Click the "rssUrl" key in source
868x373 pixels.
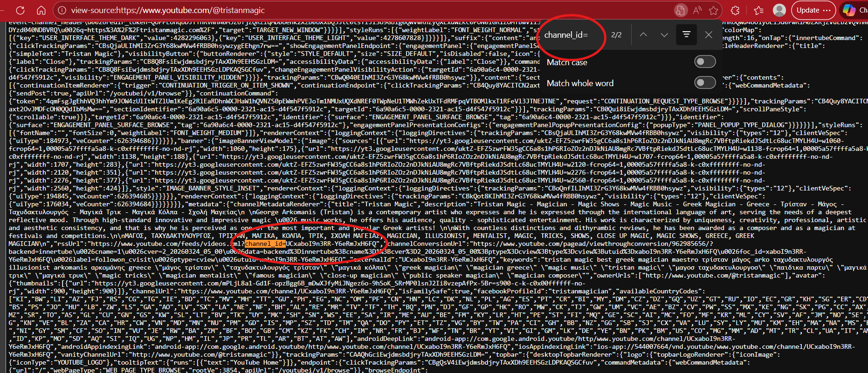[69, 244]
